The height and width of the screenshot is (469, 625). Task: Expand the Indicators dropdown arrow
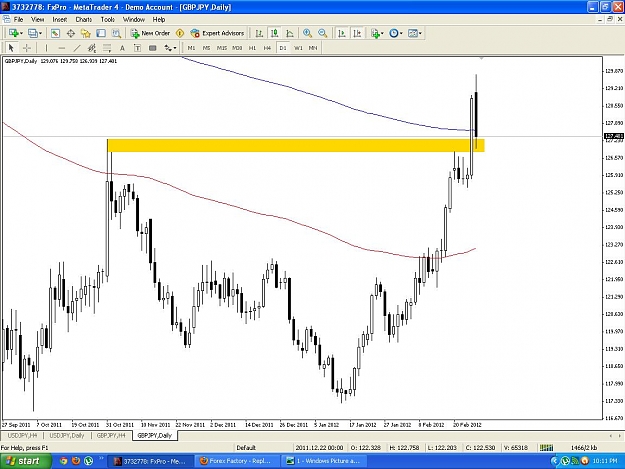click(382, 33)
